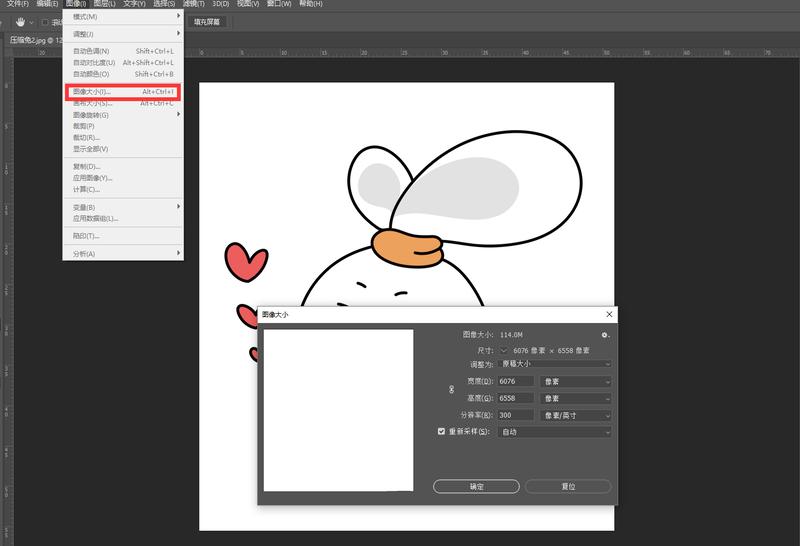Click the 宽度 width input field

click(x=516, y=381)
